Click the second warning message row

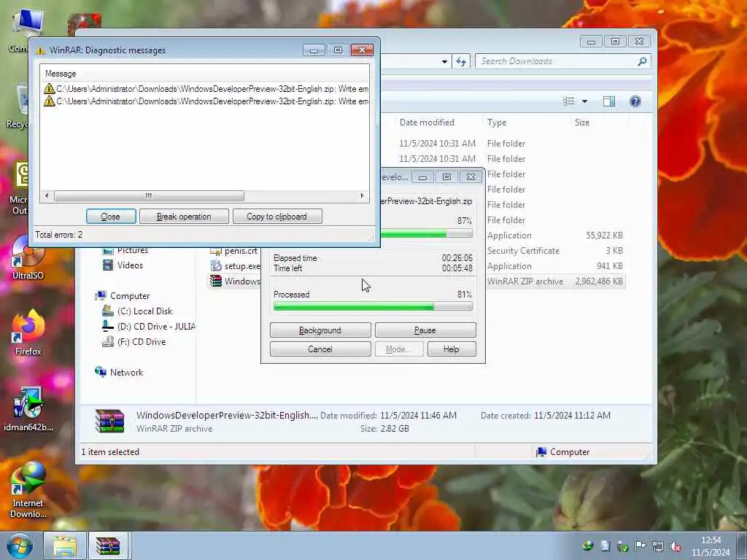pos(206,101)
